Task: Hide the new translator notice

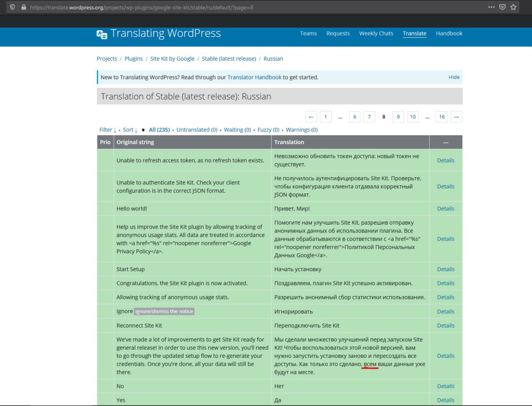Action: coord(454,77)
